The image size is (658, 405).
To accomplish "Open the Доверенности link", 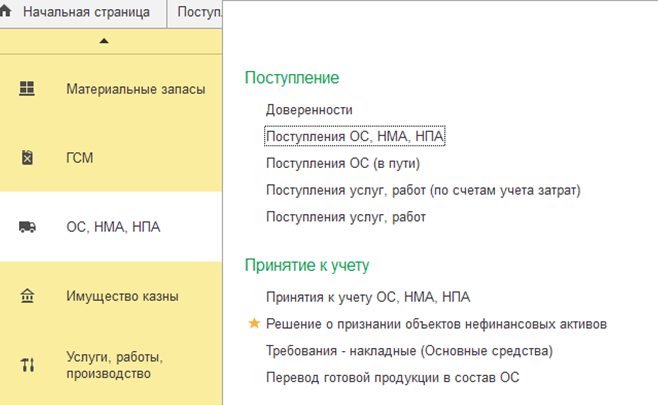I will point(309,110).
